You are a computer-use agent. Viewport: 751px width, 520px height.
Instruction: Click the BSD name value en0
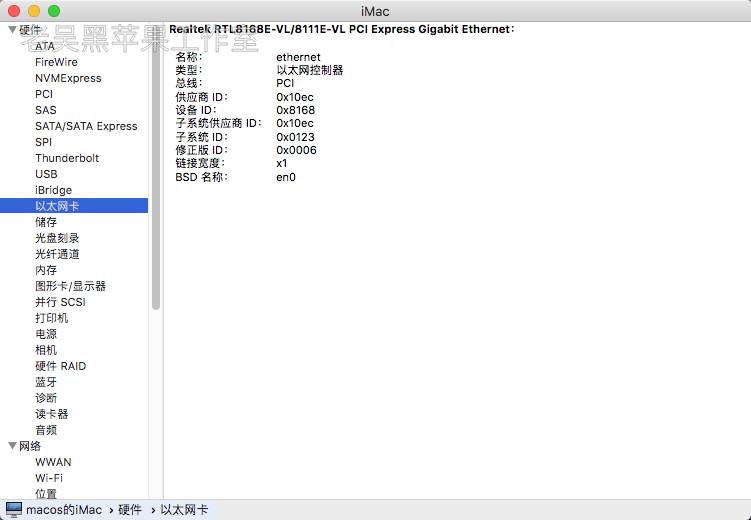pyautogui.click(x=286, y=177)
